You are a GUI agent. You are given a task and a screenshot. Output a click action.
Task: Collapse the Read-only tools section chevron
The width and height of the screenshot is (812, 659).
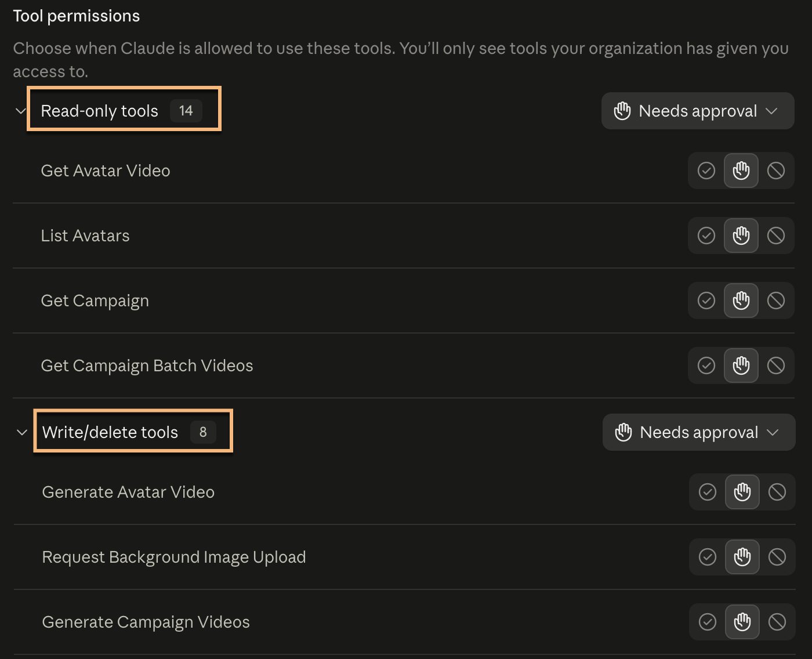pos(21,111)
